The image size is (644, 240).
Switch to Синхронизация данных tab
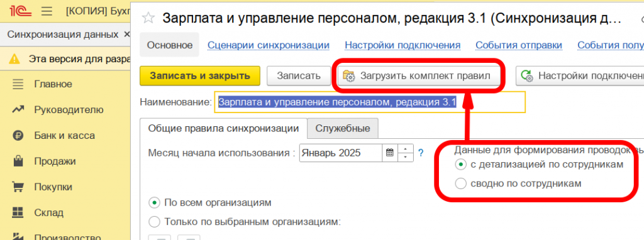coord(64,35)
